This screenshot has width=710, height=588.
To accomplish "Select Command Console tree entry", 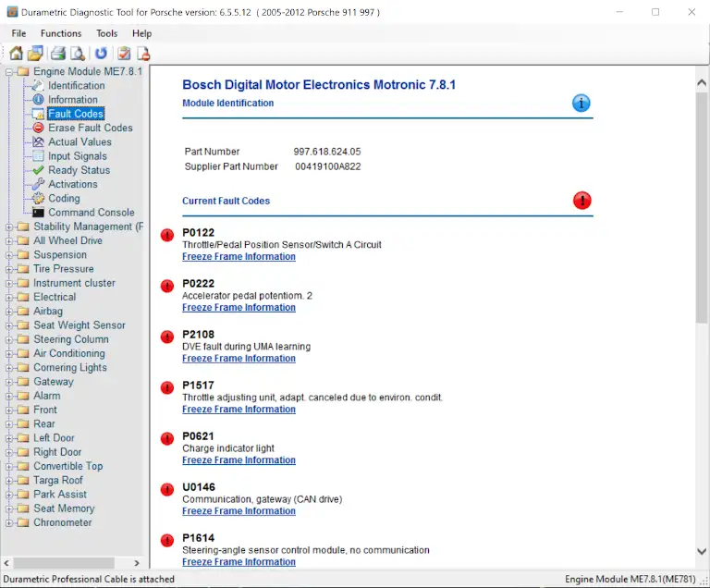I will pyautogui.click(x=91, y=213).
